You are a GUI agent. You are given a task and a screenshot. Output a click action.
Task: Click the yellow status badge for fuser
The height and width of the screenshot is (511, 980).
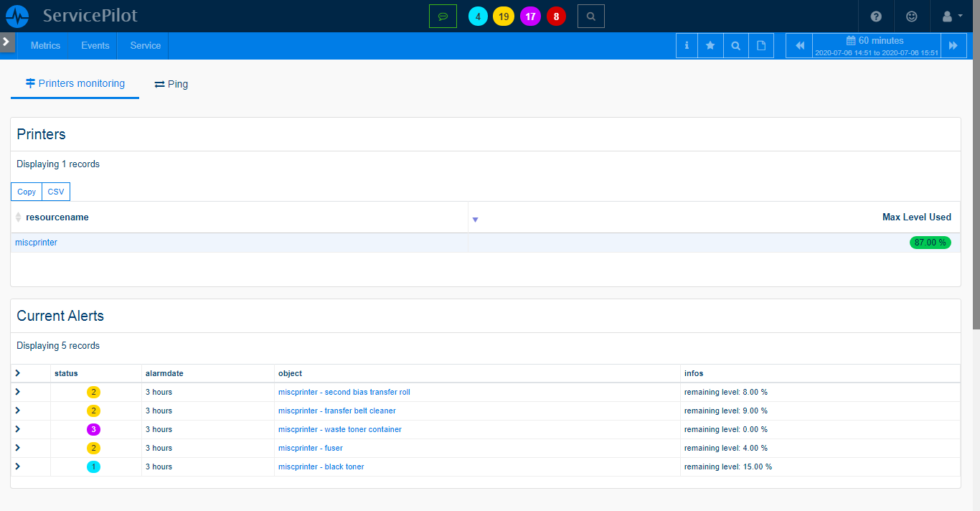[93, 448]
